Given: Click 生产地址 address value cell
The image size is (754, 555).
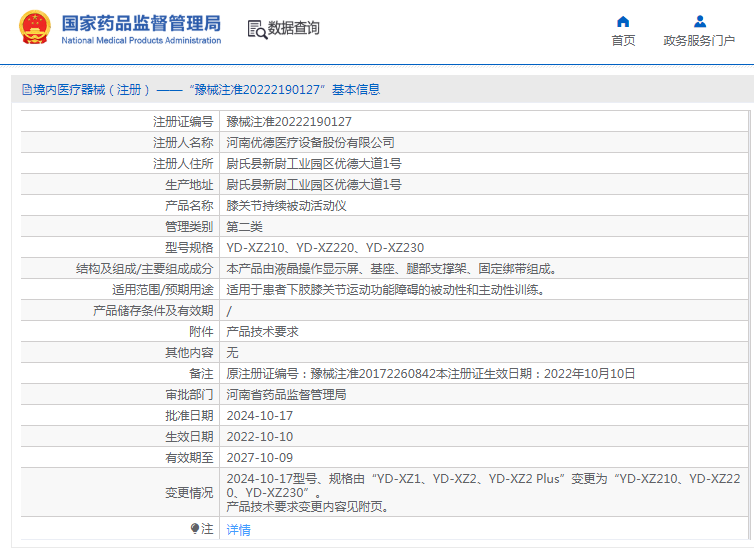Looking at the screenshot, I should (x=314, y=185).
